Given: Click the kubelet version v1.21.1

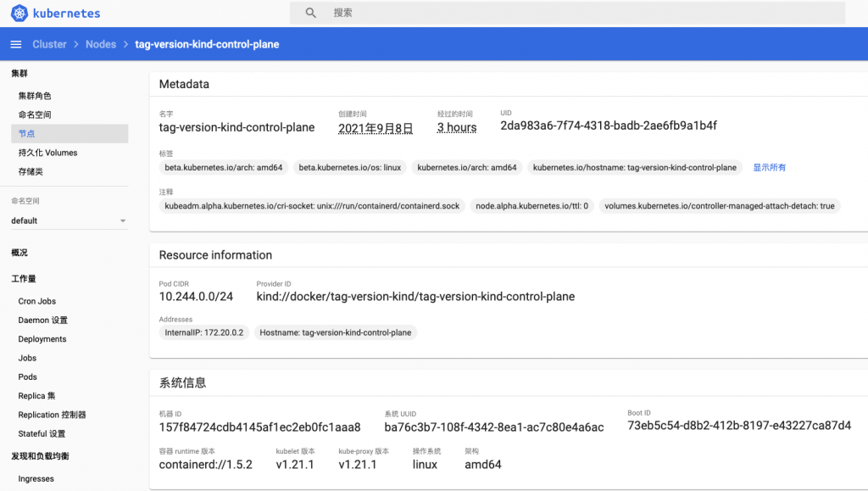Looking at the screenshot, I should 295,465.
